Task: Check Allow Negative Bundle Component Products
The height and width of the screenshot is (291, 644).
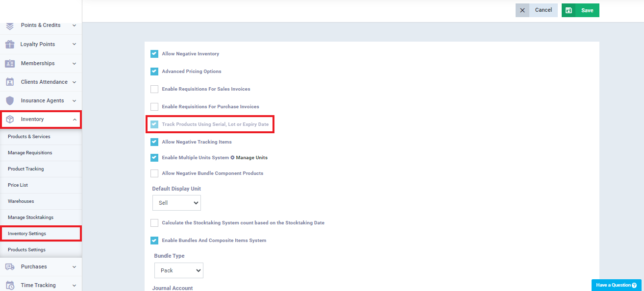Action: pyautogui.click(x=154, y=173)
